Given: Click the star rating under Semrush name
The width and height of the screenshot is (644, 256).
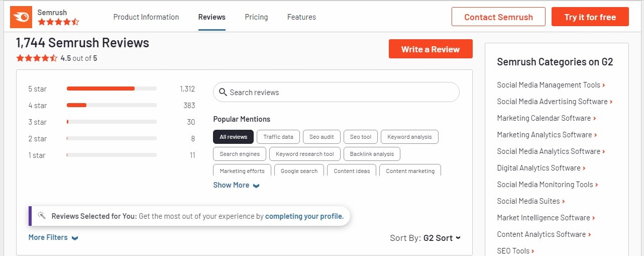Looking at the screenshot, I should [59, 22].
